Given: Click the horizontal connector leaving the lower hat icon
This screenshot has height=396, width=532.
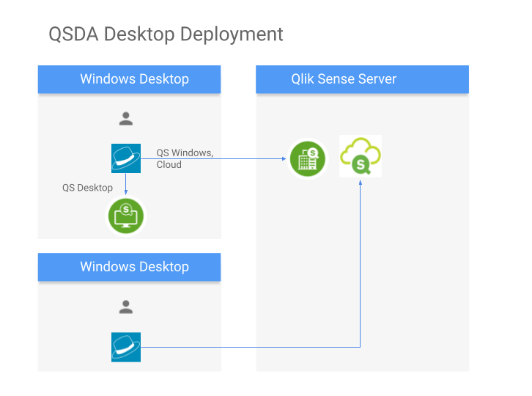Looking at the screenshot, I should click(x=249, y=347).
